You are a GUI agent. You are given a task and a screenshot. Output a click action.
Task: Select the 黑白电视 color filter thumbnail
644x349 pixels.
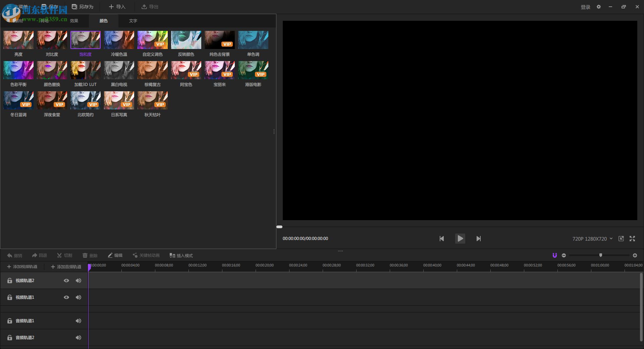click(x=119, y=70)
